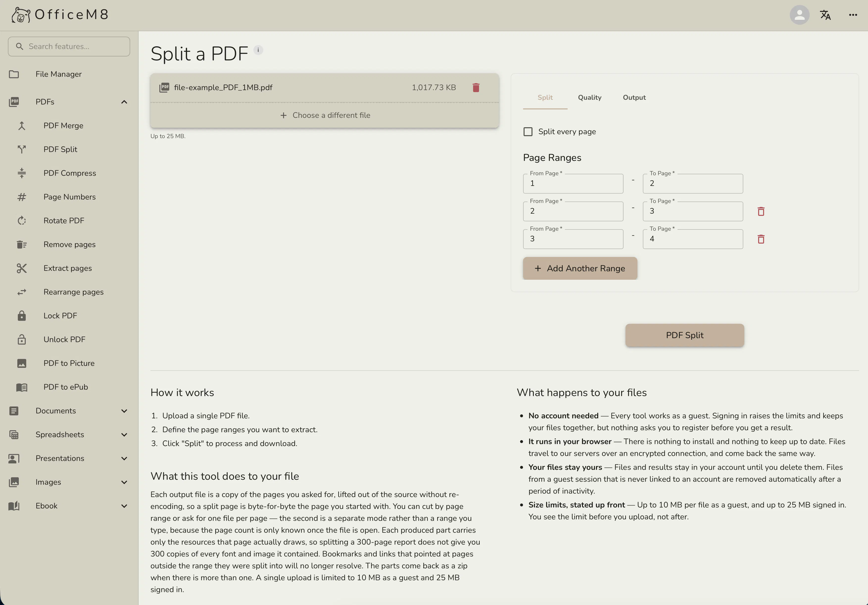Switch to the Output tab
Viewport: 868px width, 605px height.
(634, 98)
